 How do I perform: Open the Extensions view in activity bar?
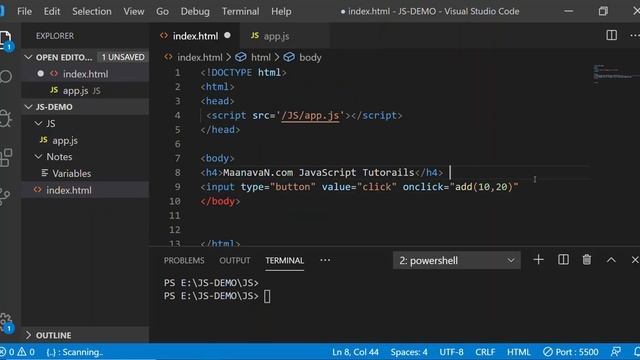pyautogui.click(x=6, y=158)
